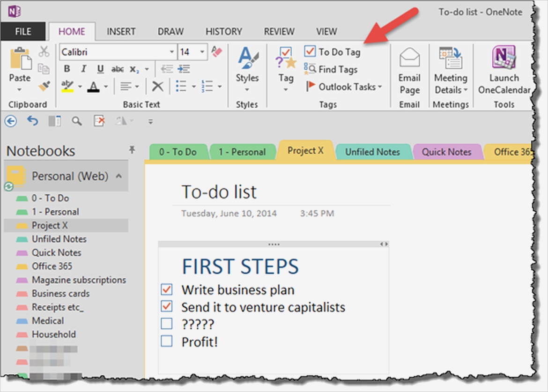The height and width of the screenshot is (392, 548).
Task: Apply black font color
Action: click(x=93, y=86)
